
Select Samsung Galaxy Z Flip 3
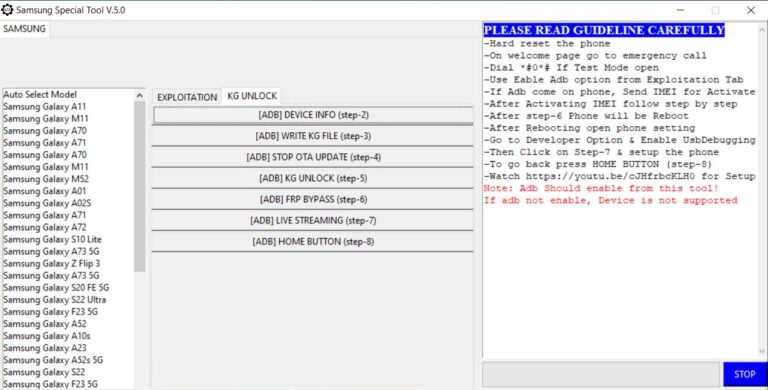point(51,263)
